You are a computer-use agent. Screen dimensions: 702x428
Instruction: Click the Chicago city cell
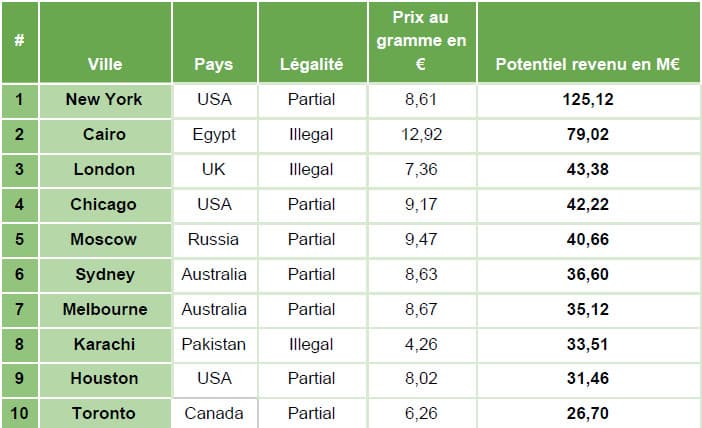[104, 204]
